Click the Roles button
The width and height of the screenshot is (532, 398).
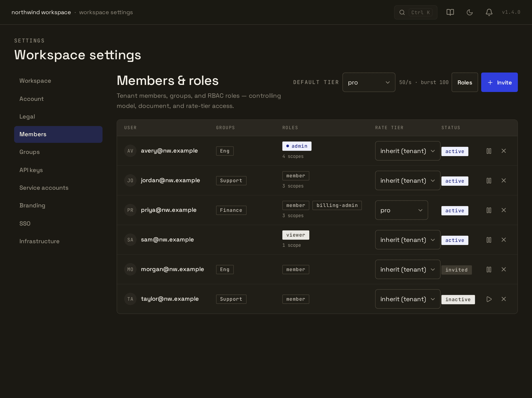pyautogui.click(x=465, y=82)
